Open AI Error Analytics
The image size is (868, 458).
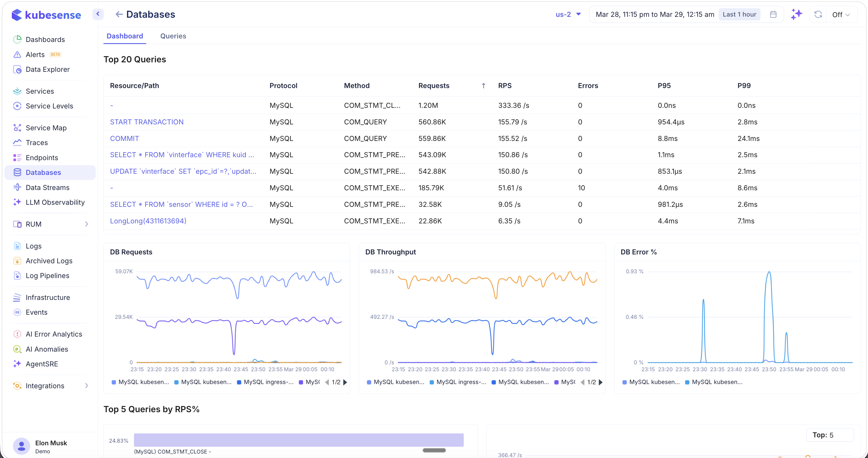[54, 334]
